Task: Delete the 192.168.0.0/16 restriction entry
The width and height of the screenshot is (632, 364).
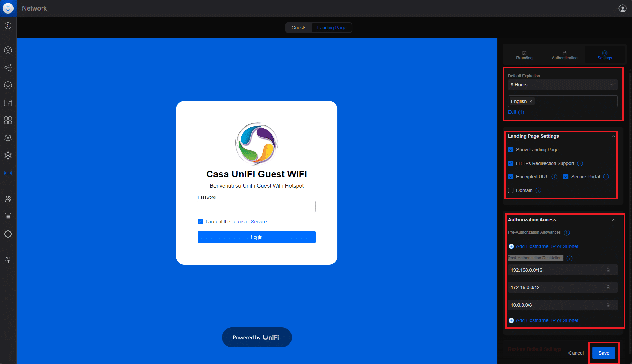Action: (x=608, y=270)
